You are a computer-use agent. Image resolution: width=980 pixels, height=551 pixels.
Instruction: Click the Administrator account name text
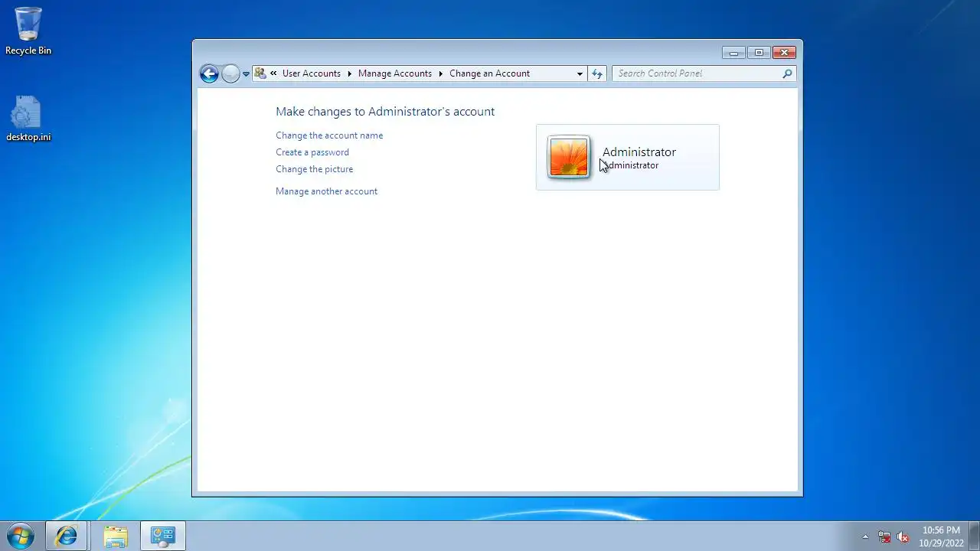coord(639,152)
